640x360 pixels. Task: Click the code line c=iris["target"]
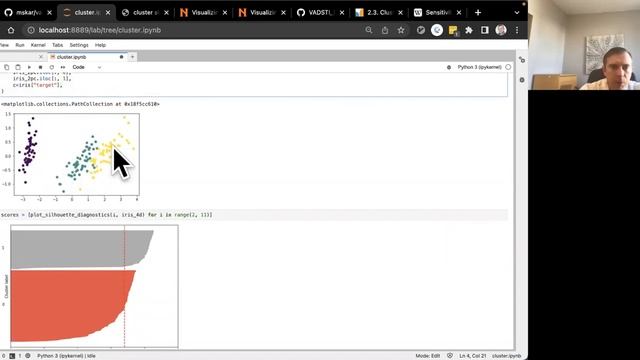pyautogui.click(x=38, y=85)
